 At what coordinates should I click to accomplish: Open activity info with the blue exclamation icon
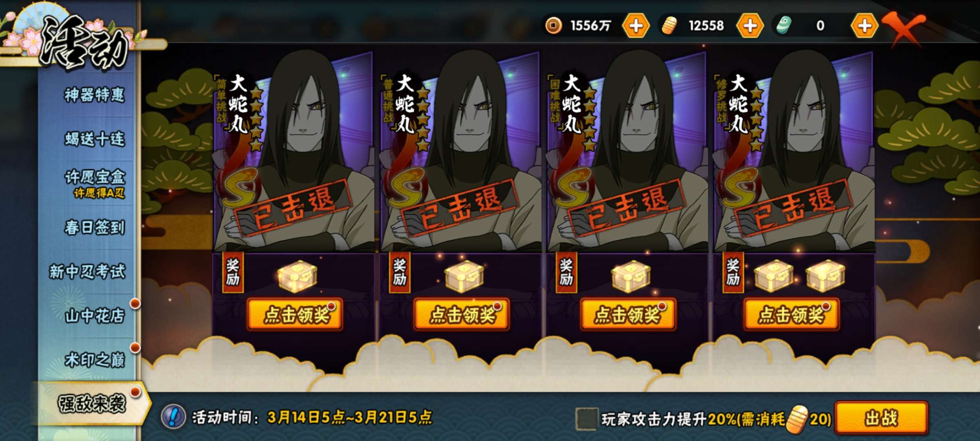point(174,417)
